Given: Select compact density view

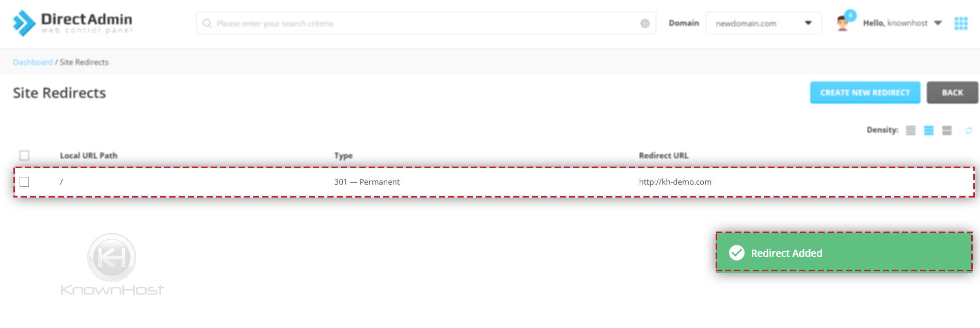Looking at the screenshot, I should (x=911, y=130).
